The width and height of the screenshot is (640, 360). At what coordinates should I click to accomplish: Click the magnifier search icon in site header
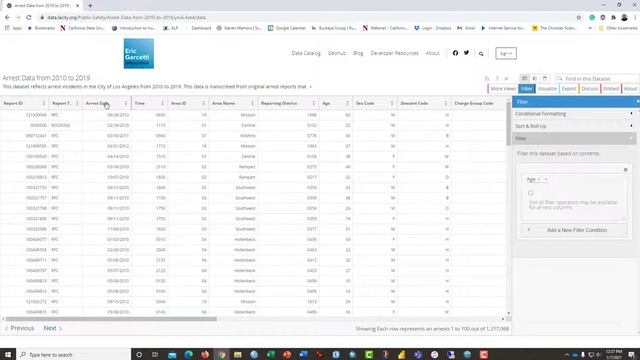coord(481,53)
